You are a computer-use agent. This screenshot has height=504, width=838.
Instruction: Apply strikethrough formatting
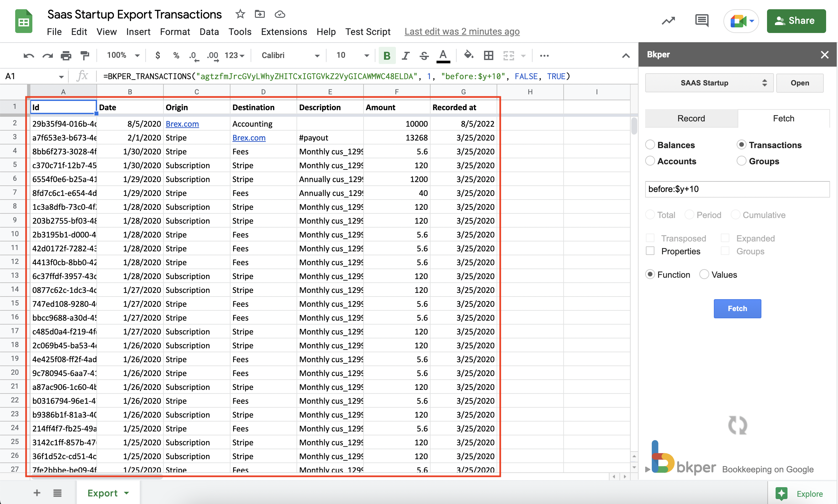[424, 55]
